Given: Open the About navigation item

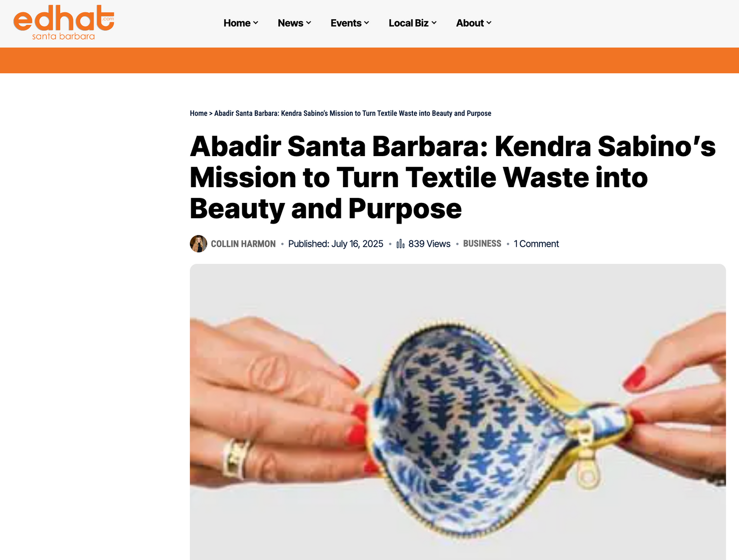Looking at the screenshot, I should (x=470, y=23).
